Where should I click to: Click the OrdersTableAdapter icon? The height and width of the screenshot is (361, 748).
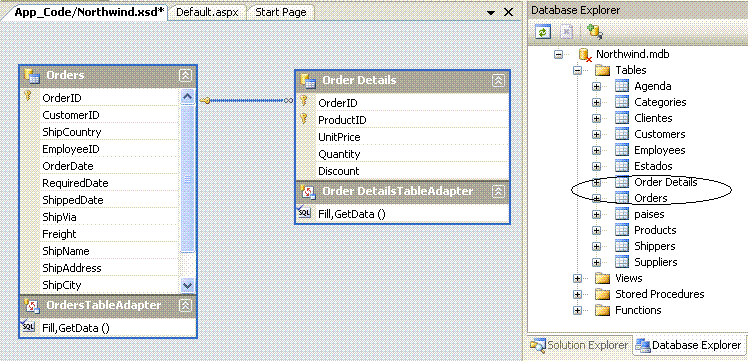coord(31,305)
